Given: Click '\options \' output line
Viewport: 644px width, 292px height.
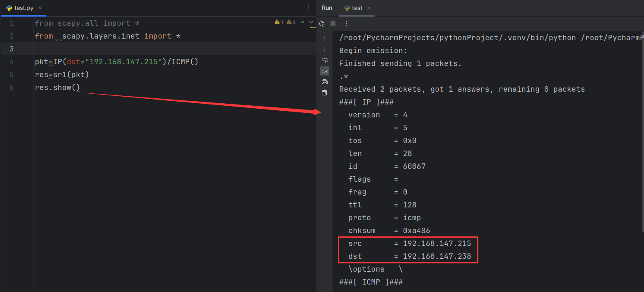Looking at the screenshot, I should (x=376, y=269).
